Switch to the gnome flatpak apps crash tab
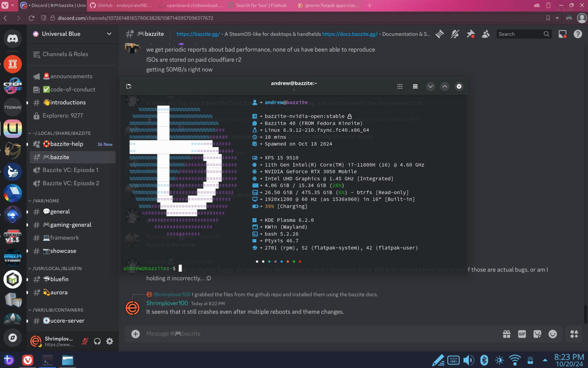The height and width of the screenshot is (368, 588). (x=329, y=5)
